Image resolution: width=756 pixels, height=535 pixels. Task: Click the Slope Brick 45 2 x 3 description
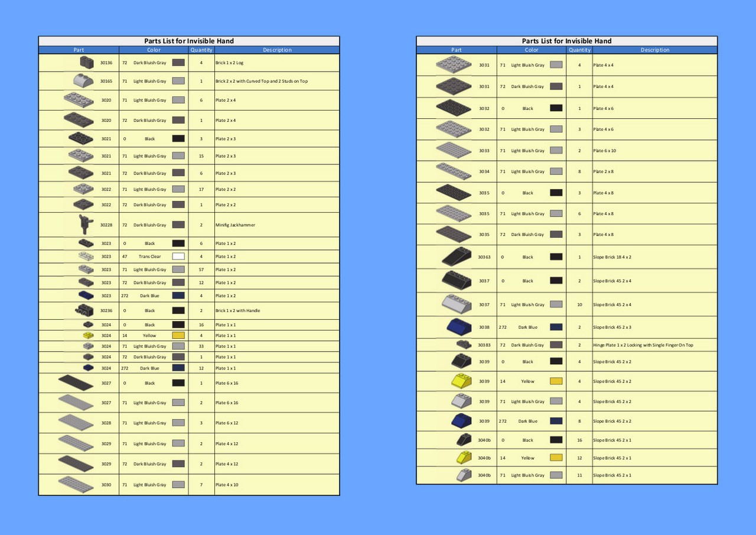click(x=612, y=327)
